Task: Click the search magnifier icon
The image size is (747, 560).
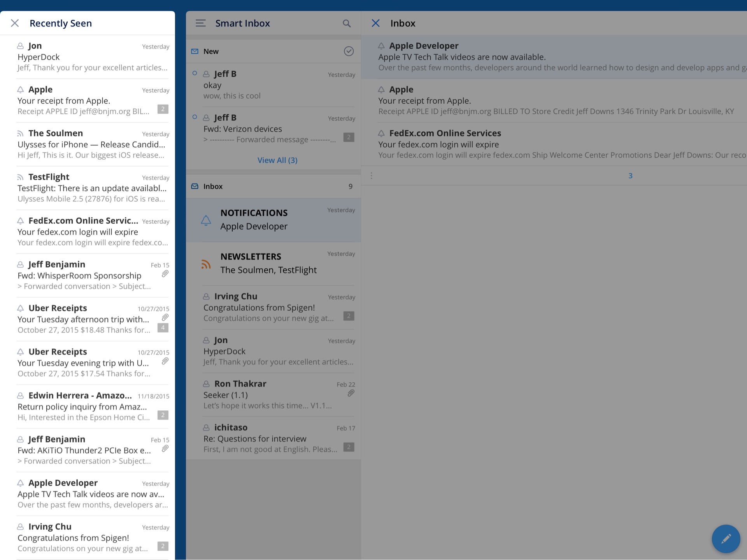Action: point(346,23)
